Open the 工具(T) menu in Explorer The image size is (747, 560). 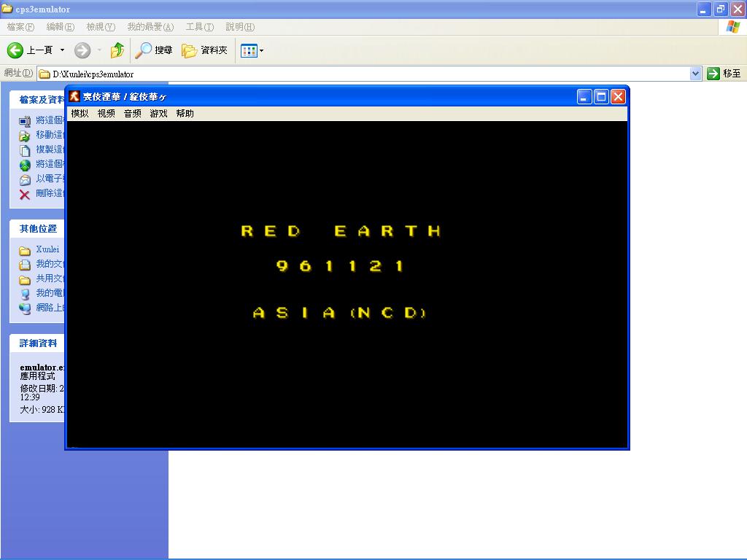199,27
